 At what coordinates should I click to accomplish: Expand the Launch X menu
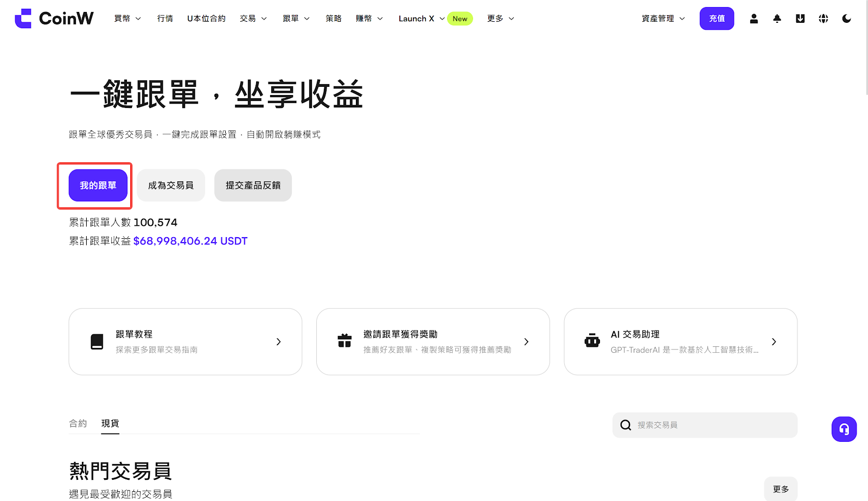coord(421,18)
